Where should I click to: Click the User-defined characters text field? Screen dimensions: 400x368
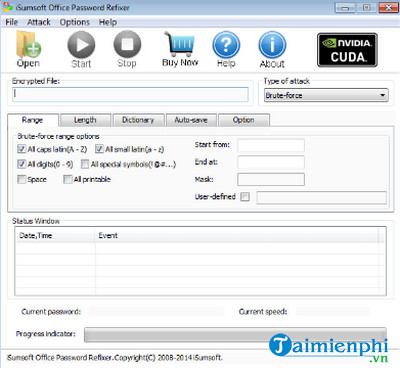point(322,197)
